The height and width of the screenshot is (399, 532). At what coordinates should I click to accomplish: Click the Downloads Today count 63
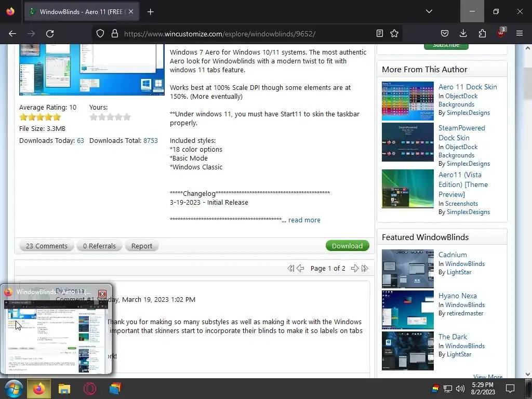[x=81, y=140]
